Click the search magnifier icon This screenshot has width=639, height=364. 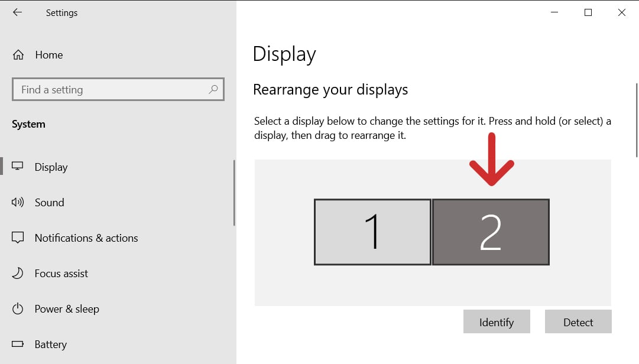[213, 89]
